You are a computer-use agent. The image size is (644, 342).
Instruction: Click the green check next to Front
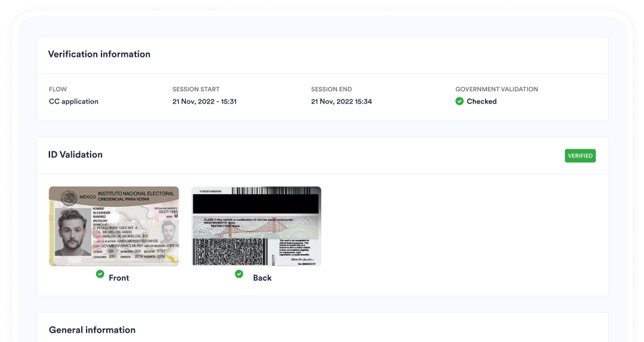[100, 274]
